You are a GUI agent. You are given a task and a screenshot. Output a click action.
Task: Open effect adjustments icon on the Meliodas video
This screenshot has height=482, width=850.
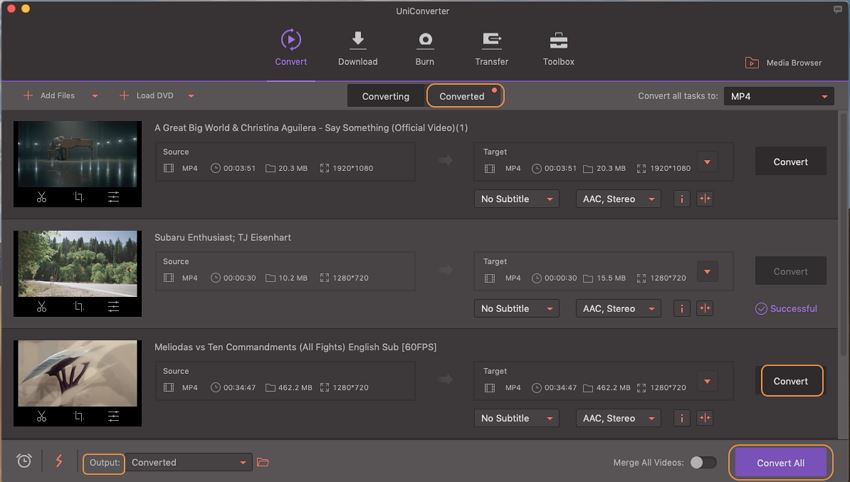coord(113,416)
